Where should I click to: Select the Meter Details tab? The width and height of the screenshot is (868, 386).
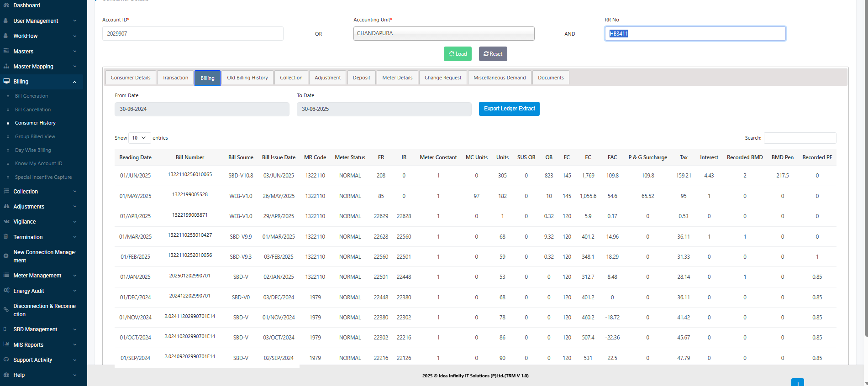[x=397, y=78]
